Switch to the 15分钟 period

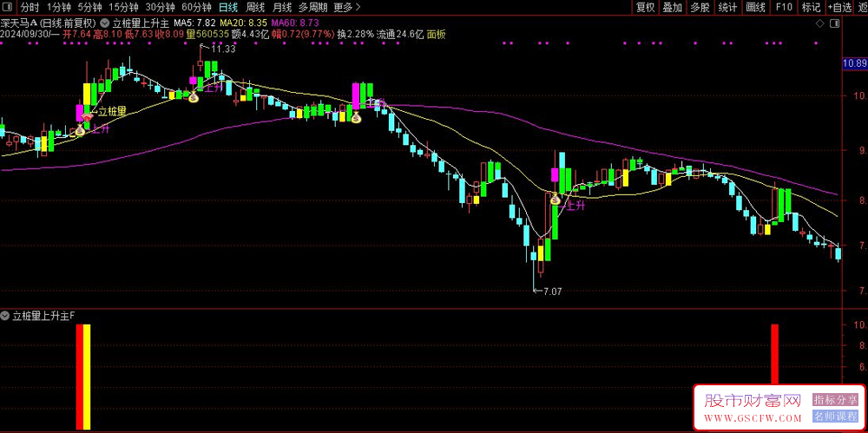coord(123,7)
